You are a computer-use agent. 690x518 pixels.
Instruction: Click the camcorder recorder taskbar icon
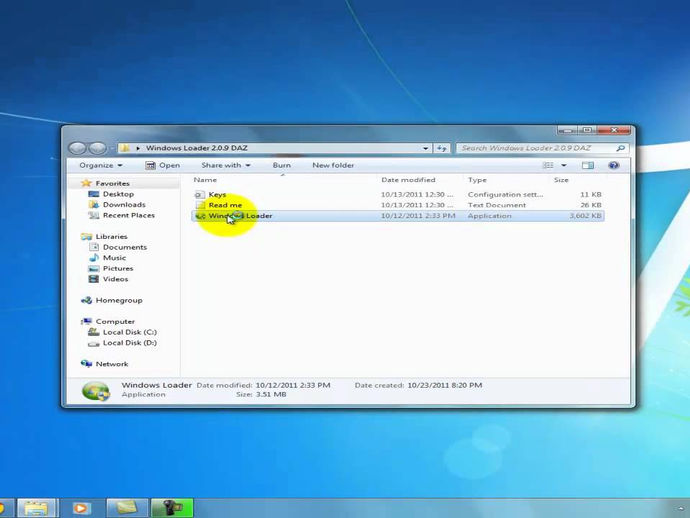click(x=172, y=508)
